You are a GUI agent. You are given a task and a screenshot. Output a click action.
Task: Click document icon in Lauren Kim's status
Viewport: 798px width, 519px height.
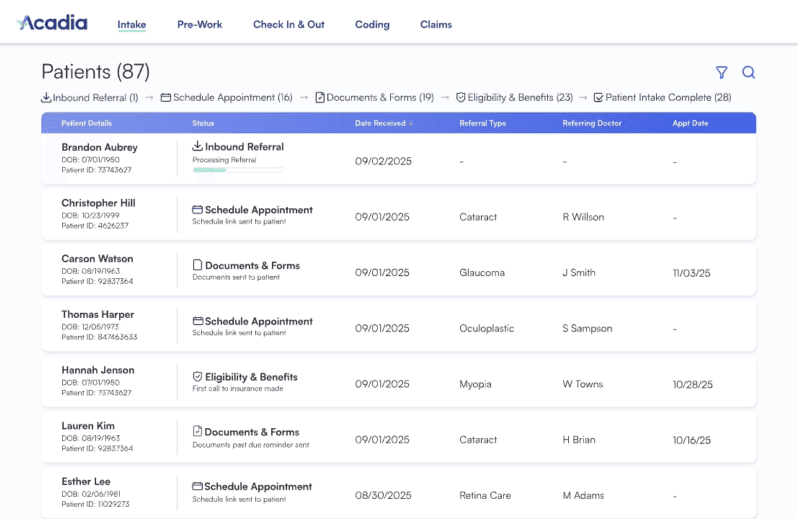pyautogui.click(x=197, y=432)
